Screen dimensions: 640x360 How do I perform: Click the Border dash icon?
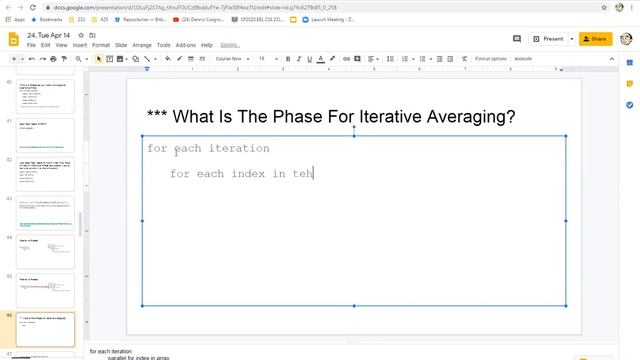pyautogui.click(x=202, y=59)
